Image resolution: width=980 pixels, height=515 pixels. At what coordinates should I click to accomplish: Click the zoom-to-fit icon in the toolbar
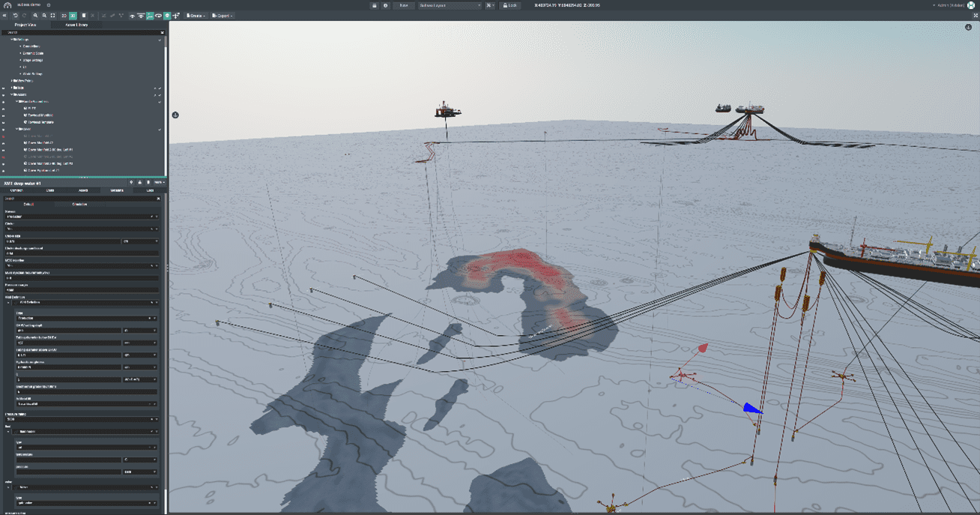pyautogui.click(x=52, y=16)
